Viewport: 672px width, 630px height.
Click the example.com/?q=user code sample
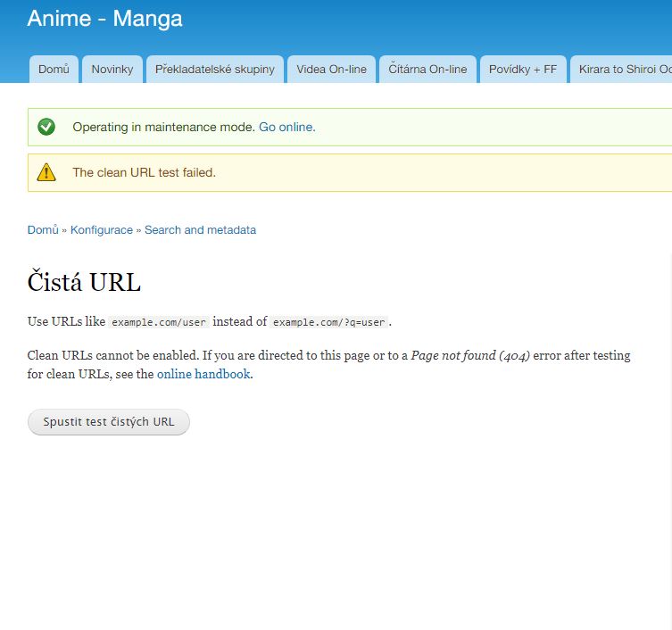pyautogui.click(x=328, y=322)
